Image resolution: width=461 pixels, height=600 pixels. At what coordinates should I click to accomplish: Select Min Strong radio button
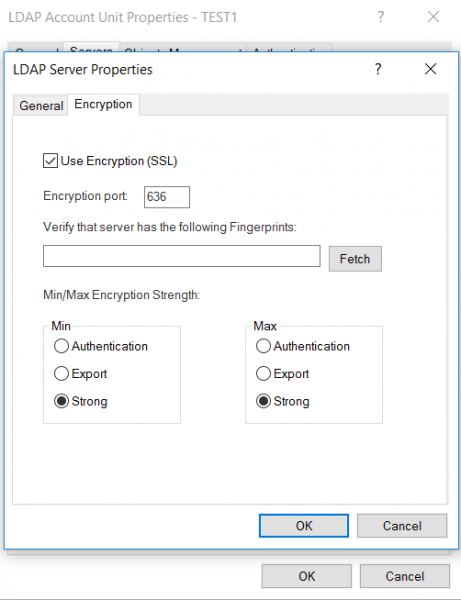(x=61, y=401)
